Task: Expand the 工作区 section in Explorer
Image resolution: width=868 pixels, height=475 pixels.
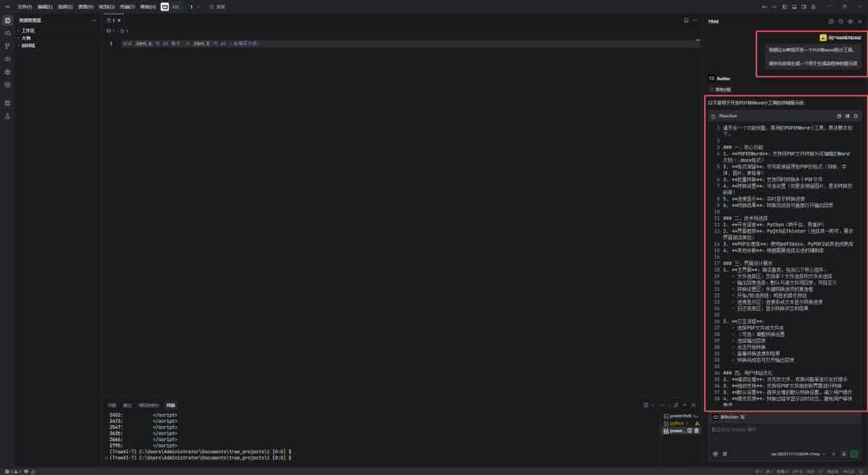Action: tap(27, 31)
